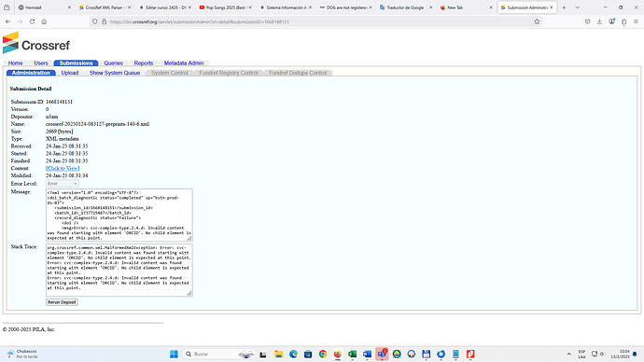Expand the Error Level dropdown

point(62,184)
